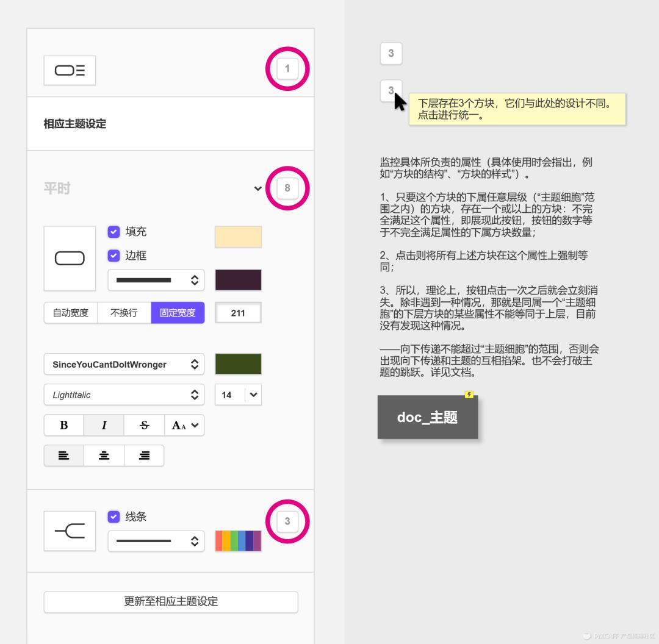Apply strikethrough to the text
Image resolution: width=659 pixels, height=644 pixels.
pyautogui.click(x=144, y=425)
